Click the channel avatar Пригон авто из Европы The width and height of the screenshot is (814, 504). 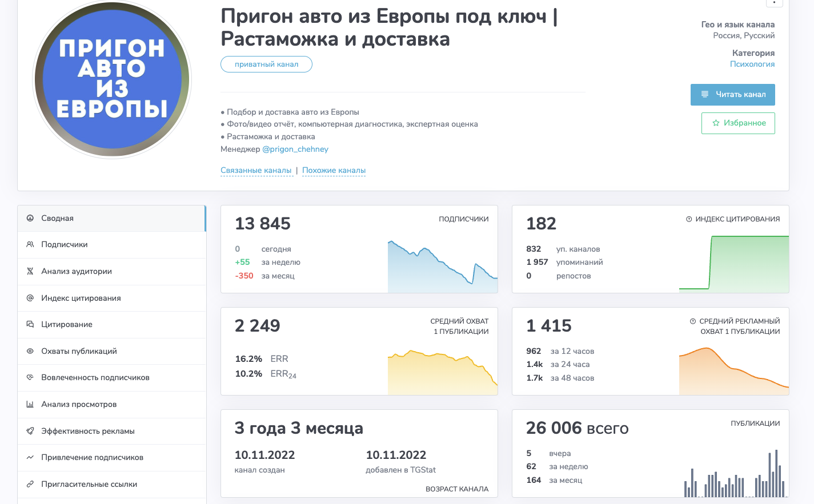tap(112, 79)
